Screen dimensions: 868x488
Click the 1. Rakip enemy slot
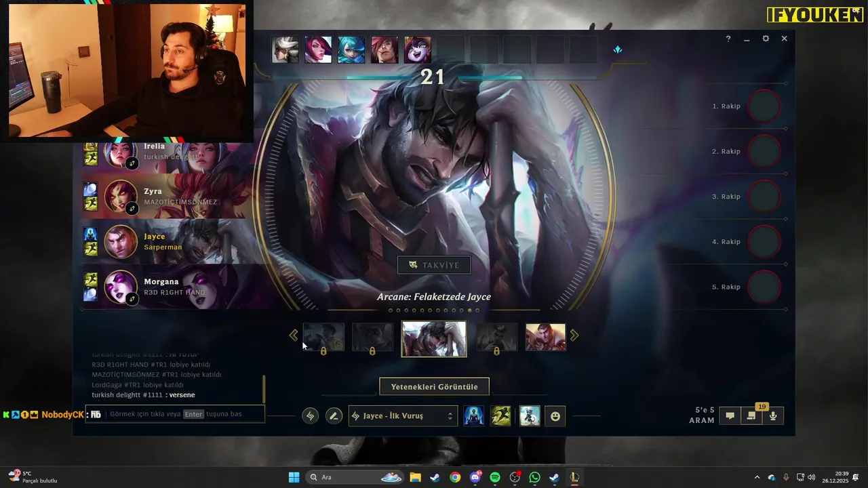point(747,106)
